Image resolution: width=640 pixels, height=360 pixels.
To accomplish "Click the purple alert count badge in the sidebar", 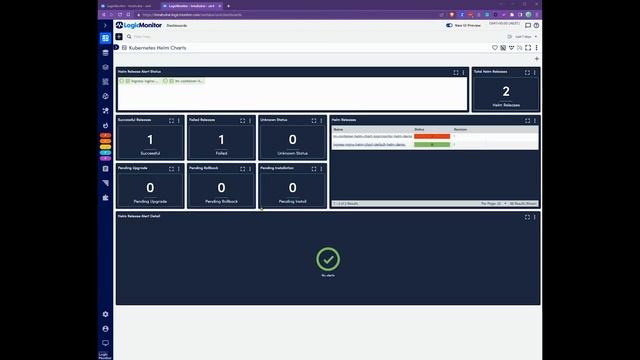I will click(105, 158).
